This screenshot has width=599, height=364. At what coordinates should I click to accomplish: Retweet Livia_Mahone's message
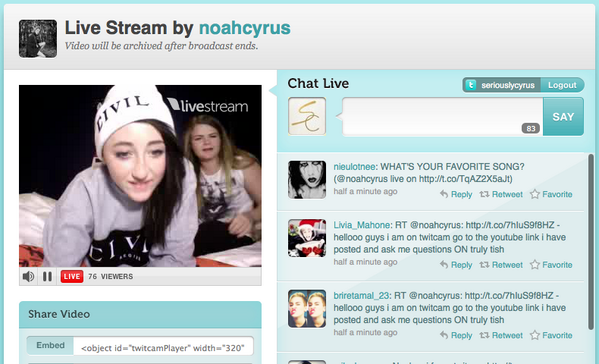(x=507, y=265)
